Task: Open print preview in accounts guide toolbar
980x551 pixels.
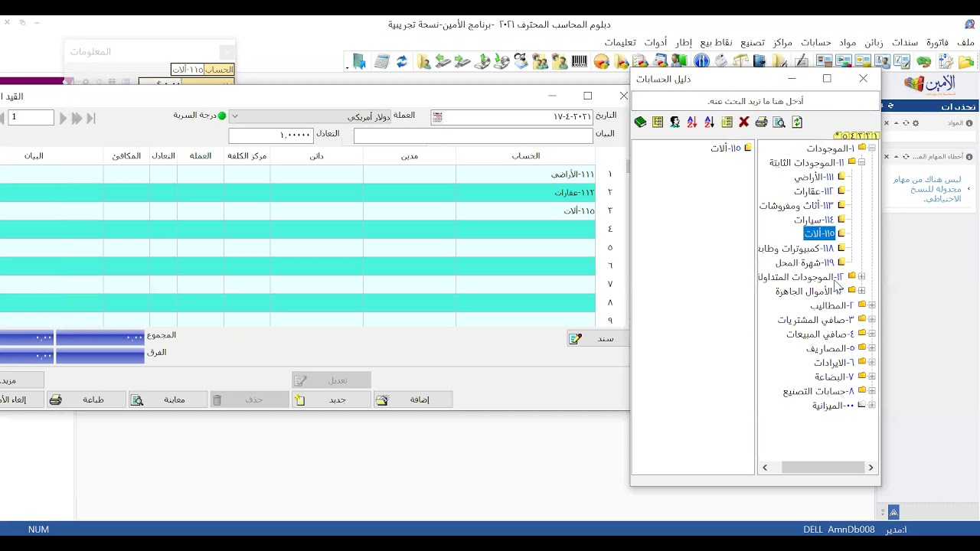Action: pos(779,122)
